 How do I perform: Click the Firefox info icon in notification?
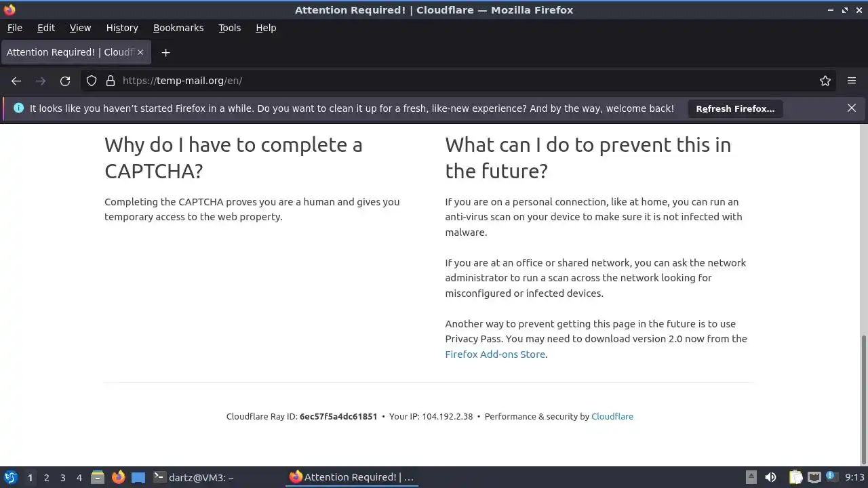click(18, 108)
